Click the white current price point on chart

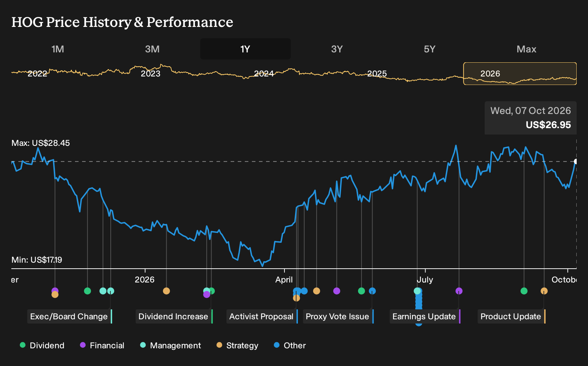tap(576, 161)
